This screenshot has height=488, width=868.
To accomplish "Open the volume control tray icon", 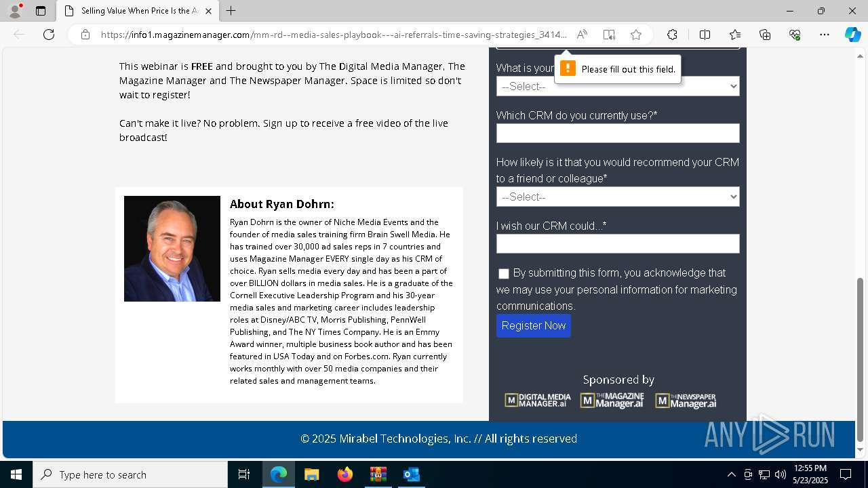I will [x=781, y=474].
